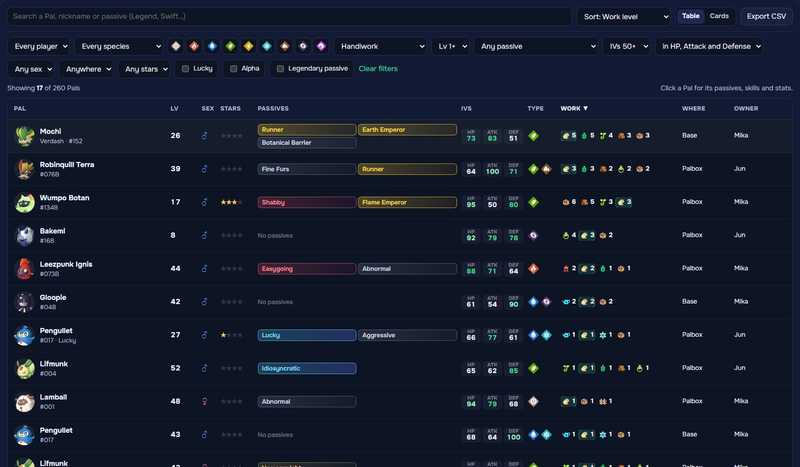Click Leezpunk Ignis's avatar icon

pyautogui.click(x=24, y=269)
